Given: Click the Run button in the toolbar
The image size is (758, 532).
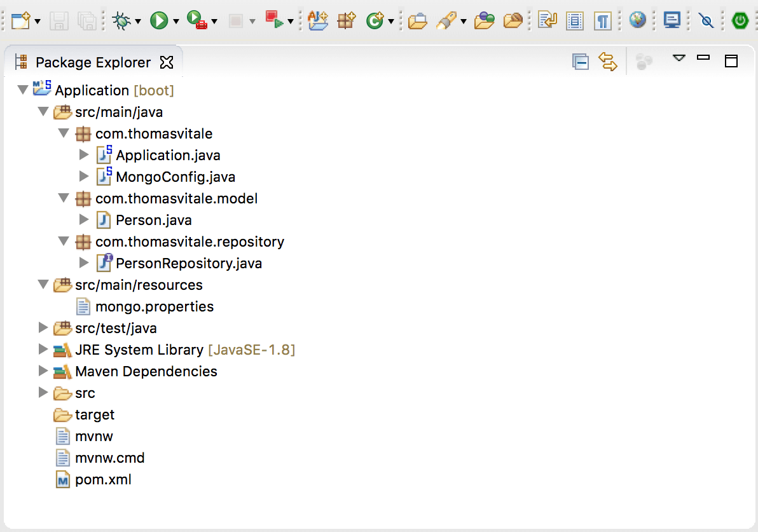Looking at the screenshot, I should (x=159, y=20).
